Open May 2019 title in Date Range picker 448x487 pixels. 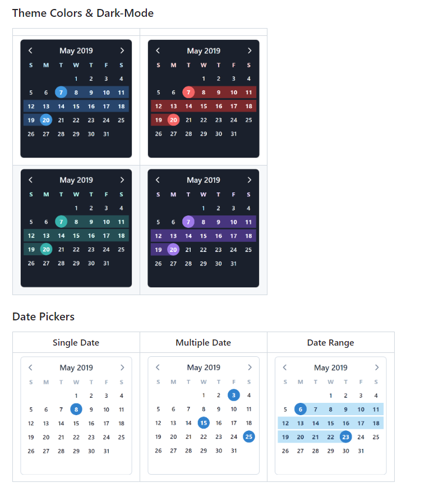(330, 367)
